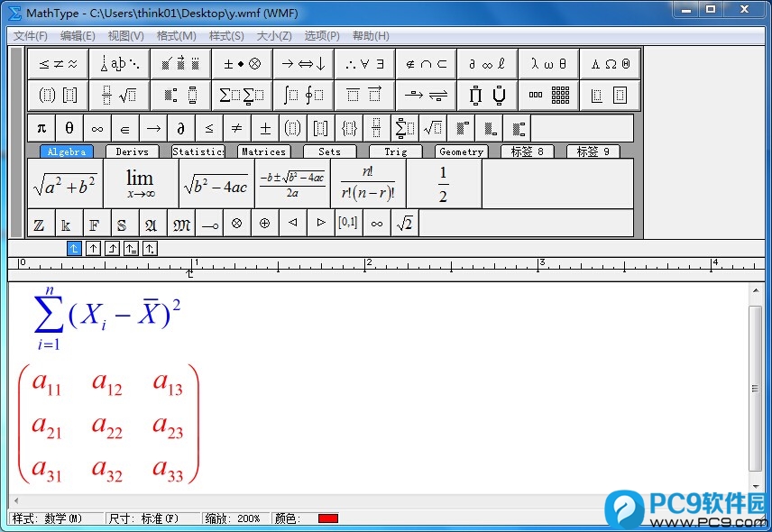Open uppercase Greek letters palette

pos(610,63)
